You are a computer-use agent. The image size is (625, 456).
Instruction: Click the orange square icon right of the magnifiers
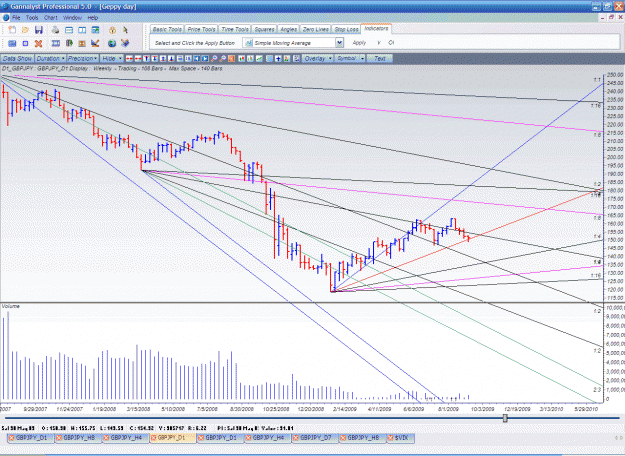[231, 59]
